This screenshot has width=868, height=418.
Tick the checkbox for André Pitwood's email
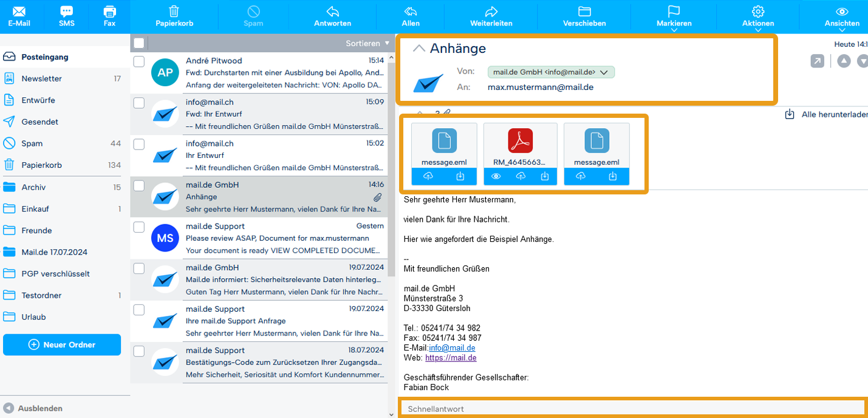(x=139, y=61)
